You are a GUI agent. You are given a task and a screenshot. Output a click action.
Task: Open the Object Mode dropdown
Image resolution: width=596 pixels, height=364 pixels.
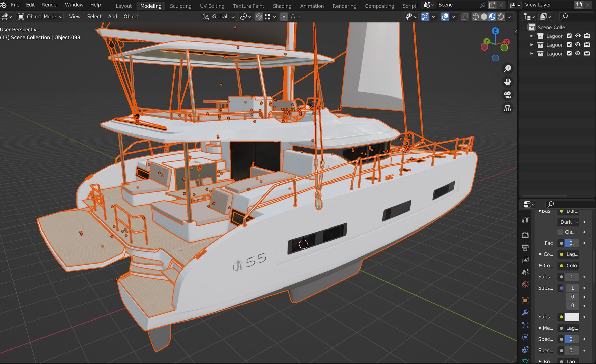(40, 17)
